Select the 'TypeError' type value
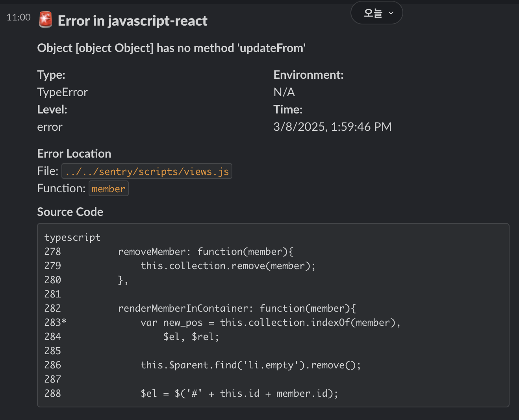 pyautogui.click(x=62, y=92)
